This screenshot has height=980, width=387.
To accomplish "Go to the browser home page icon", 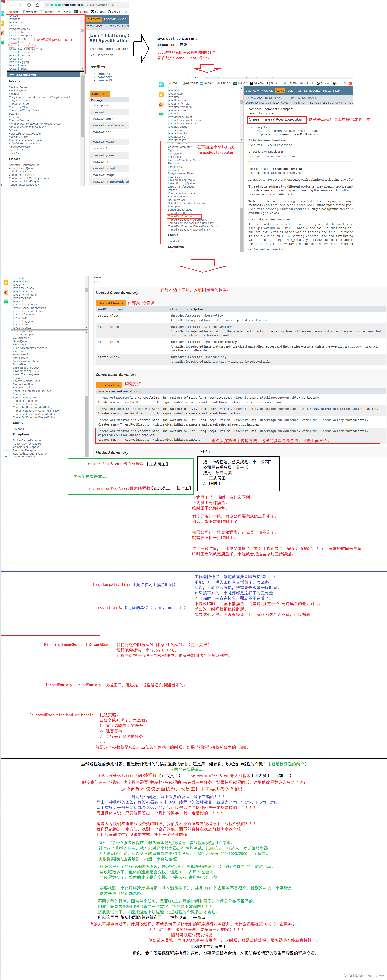I will (x=37, y=5).
